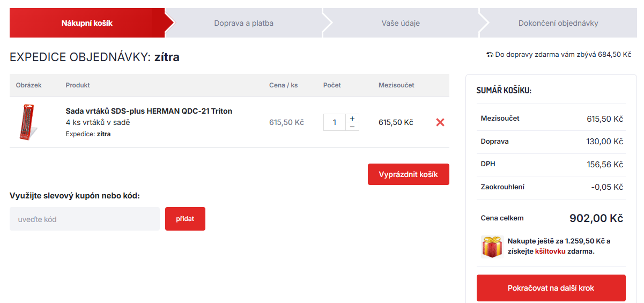Go to the Nákupní košík step
The image size is (644, 303).
(87, 23)
